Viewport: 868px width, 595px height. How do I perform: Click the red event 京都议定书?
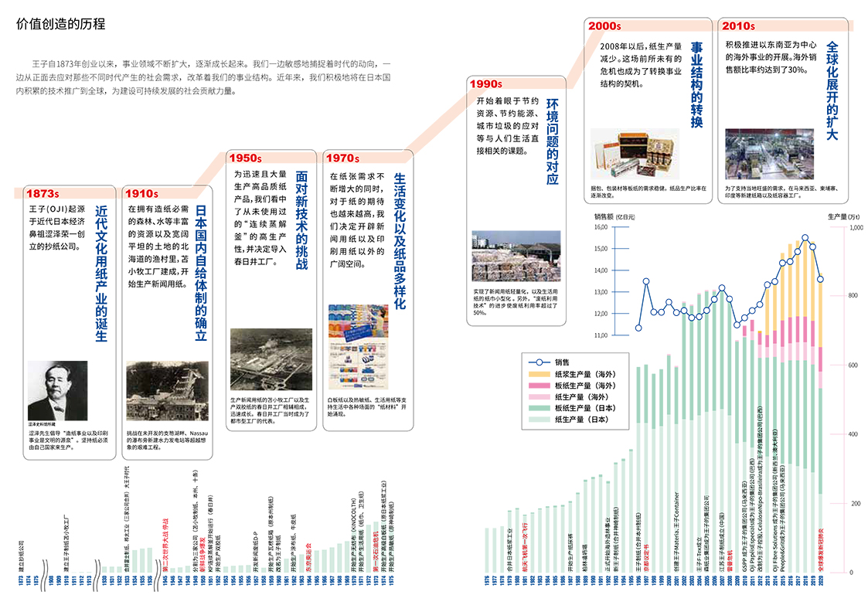(x=647, y=557)
